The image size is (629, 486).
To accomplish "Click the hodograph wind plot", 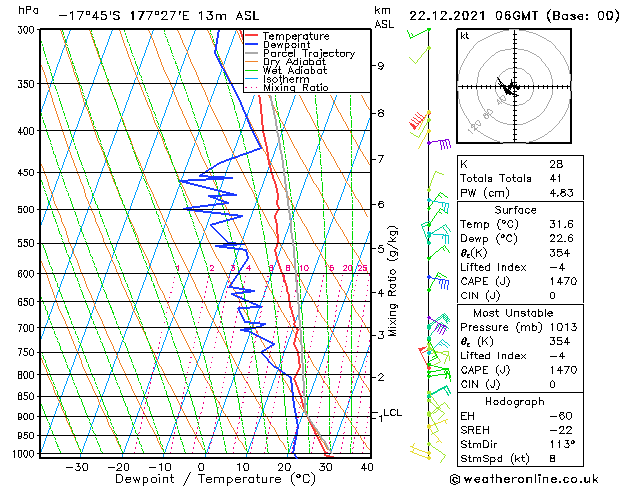I will click(514, 86).
